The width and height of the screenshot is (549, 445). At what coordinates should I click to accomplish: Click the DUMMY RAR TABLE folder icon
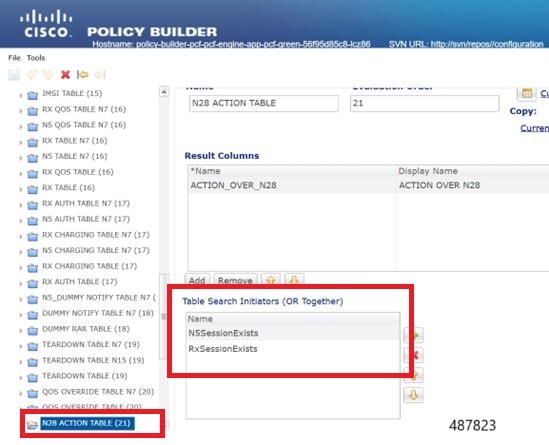click(33, 330)
